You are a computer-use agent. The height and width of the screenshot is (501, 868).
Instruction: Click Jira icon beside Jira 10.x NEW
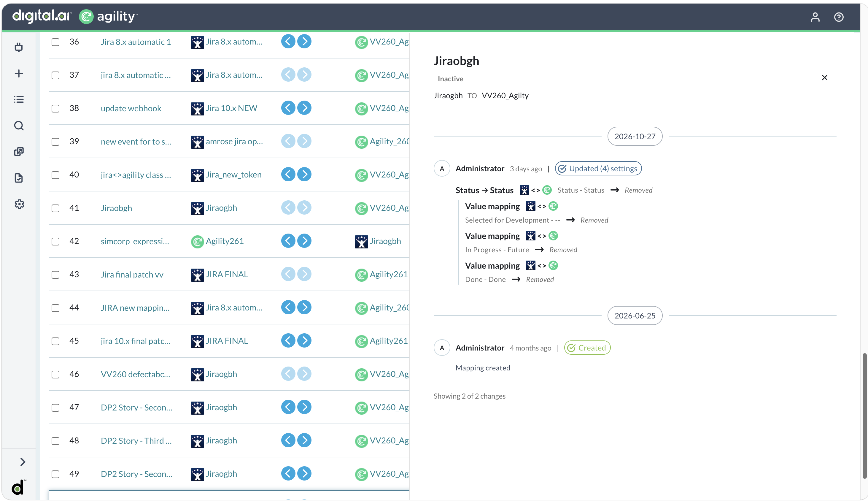197,109
